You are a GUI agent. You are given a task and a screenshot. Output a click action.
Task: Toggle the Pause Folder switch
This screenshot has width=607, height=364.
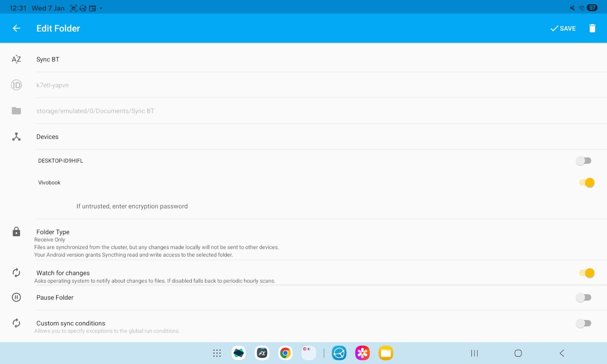[x=583, y=298]
